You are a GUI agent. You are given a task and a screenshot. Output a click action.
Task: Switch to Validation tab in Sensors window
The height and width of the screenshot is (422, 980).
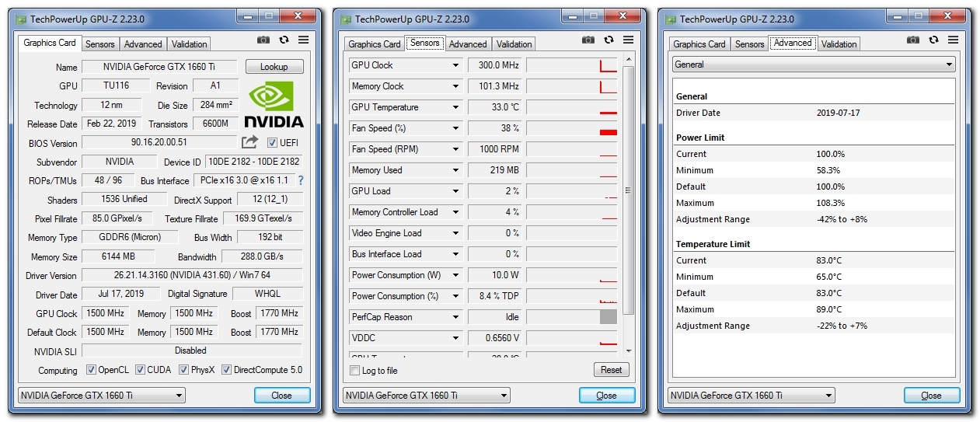tap(514, 44)
